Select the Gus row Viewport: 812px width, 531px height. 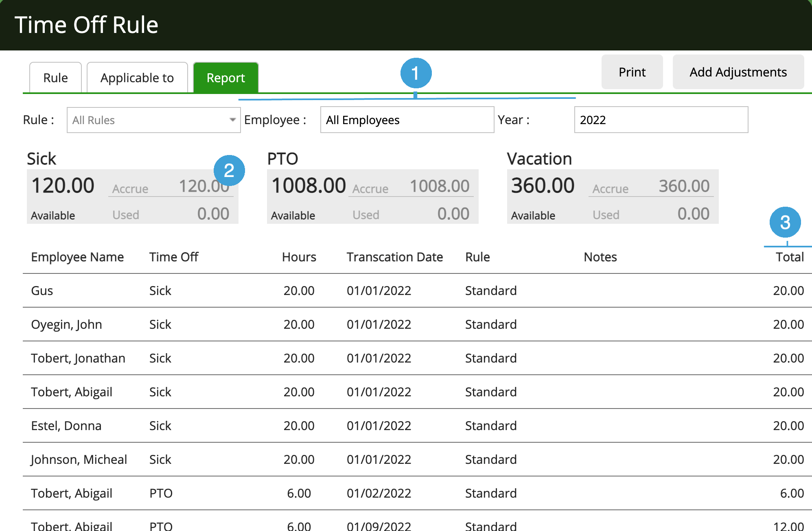[x=417, y=291]
